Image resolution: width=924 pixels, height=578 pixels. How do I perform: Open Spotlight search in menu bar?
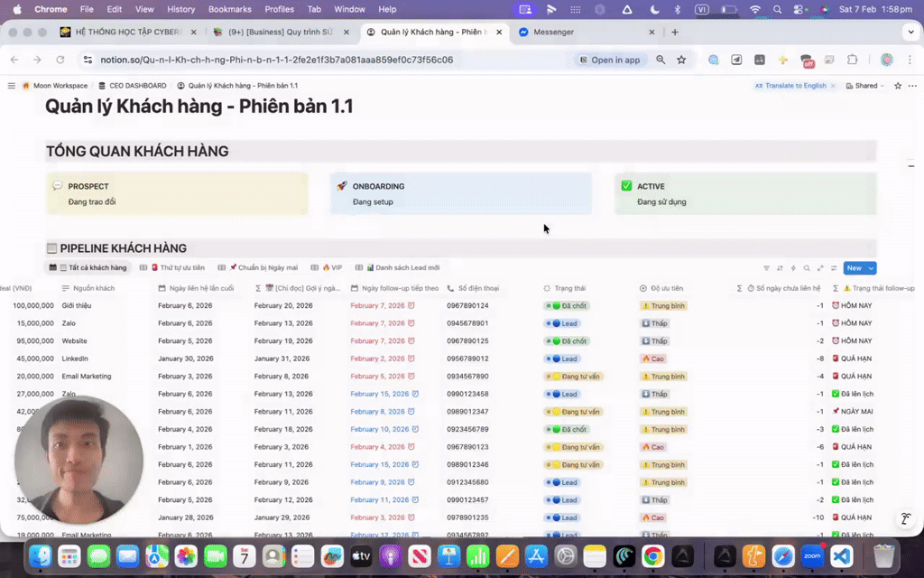click(777, 9)
